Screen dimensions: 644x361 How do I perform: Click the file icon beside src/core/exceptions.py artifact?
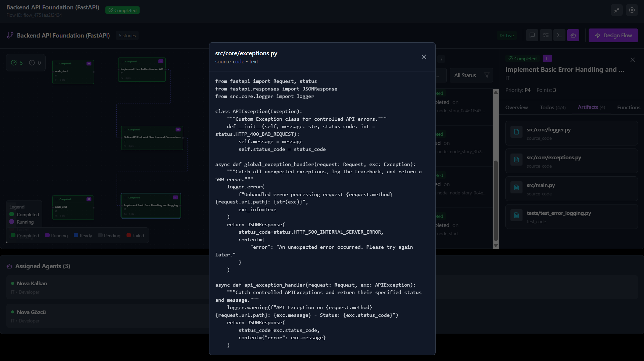tap(516, 160)
